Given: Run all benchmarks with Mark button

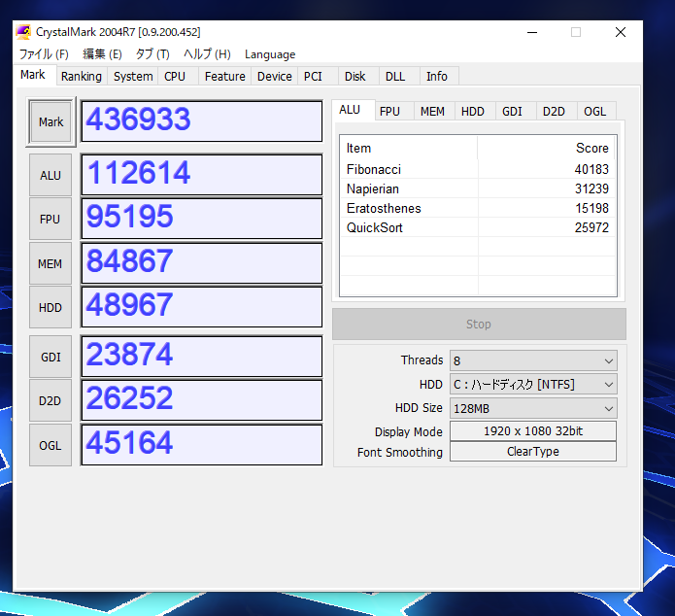Looking at the screenshot, I should (x=51, y=122).
